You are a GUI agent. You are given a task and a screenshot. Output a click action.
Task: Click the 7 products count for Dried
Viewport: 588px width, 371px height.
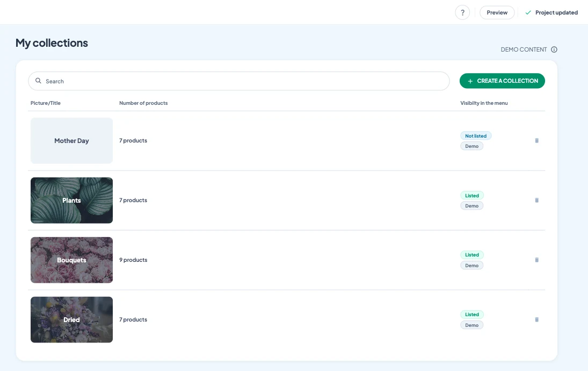[x=133, y=319]
